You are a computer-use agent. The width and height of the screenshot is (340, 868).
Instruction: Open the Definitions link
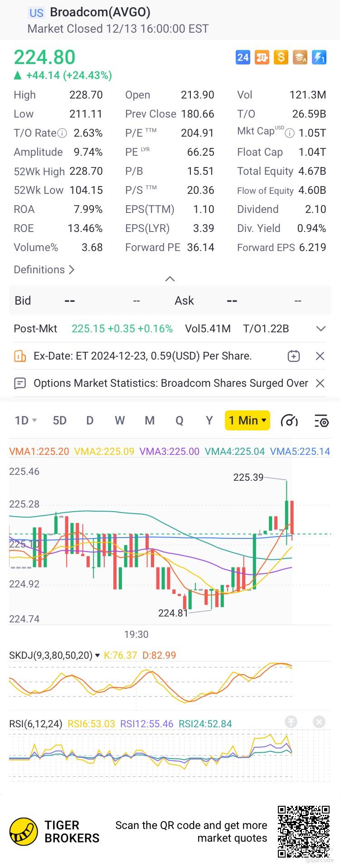click(x=44, y=270)
